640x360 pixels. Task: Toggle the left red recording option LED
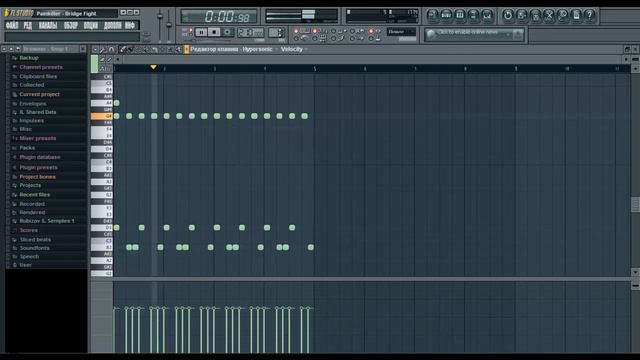coord(296,31)
